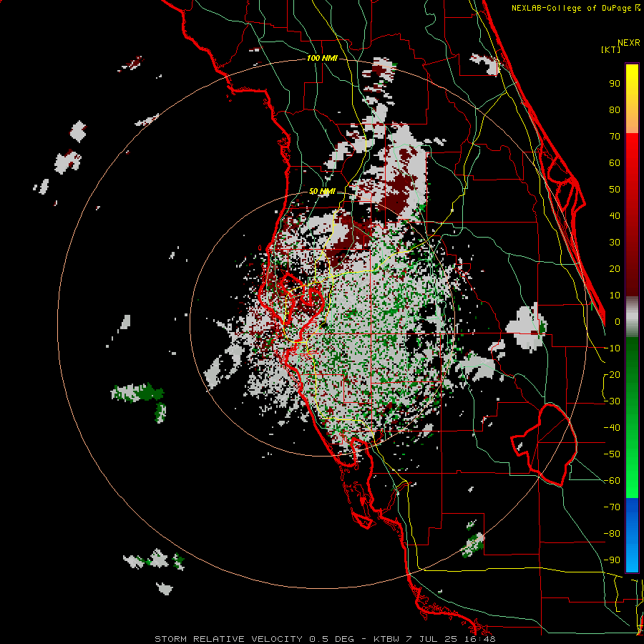The height and width of the screenshot is (644, 644).
Task: Click the NEXR label above the scale
Action: pos(629,43)
